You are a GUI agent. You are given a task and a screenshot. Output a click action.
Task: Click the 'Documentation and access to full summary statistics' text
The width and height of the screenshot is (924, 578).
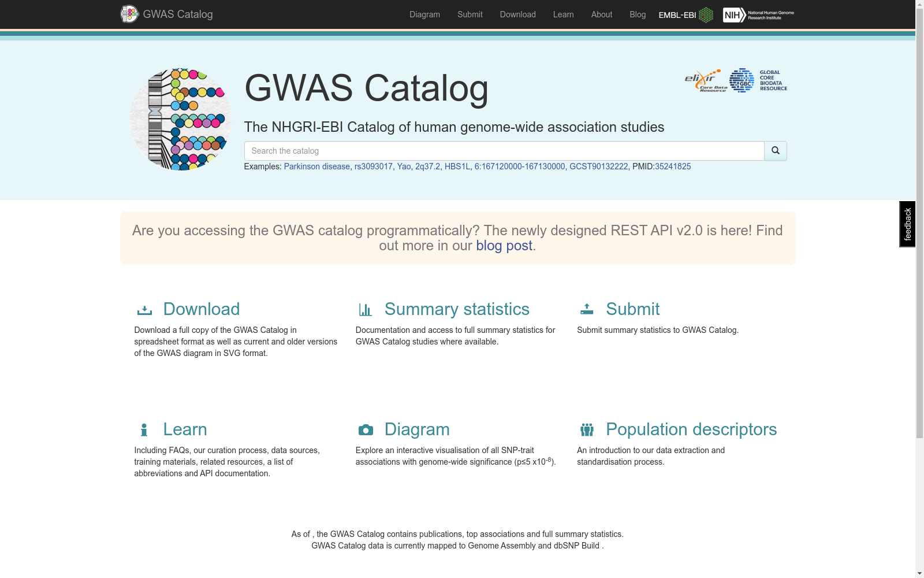point(456,336)
